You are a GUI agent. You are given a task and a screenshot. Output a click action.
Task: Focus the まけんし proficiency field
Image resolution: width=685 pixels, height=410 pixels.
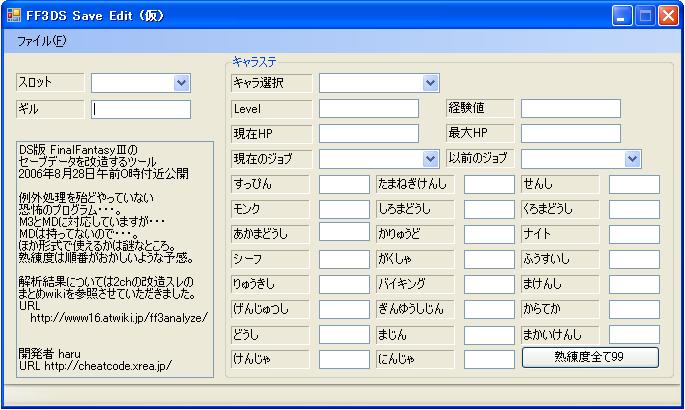point(634,285)
